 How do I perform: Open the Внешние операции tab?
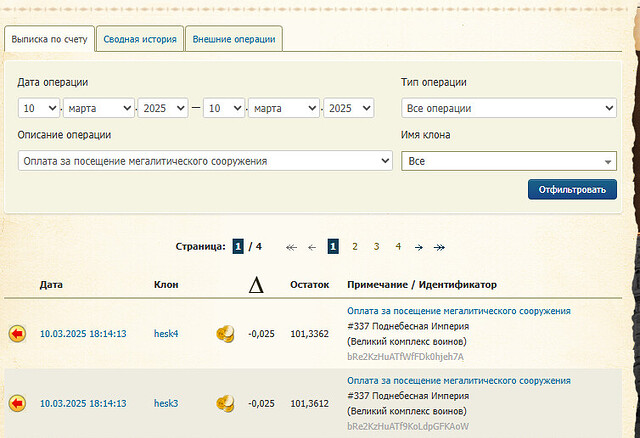(x=233, y=39)
